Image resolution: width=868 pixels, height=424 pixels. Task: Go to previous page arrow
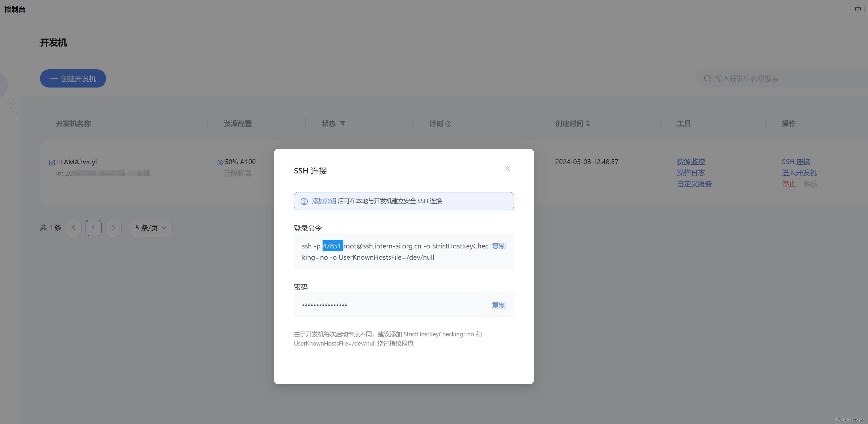(x=74, y=228)
